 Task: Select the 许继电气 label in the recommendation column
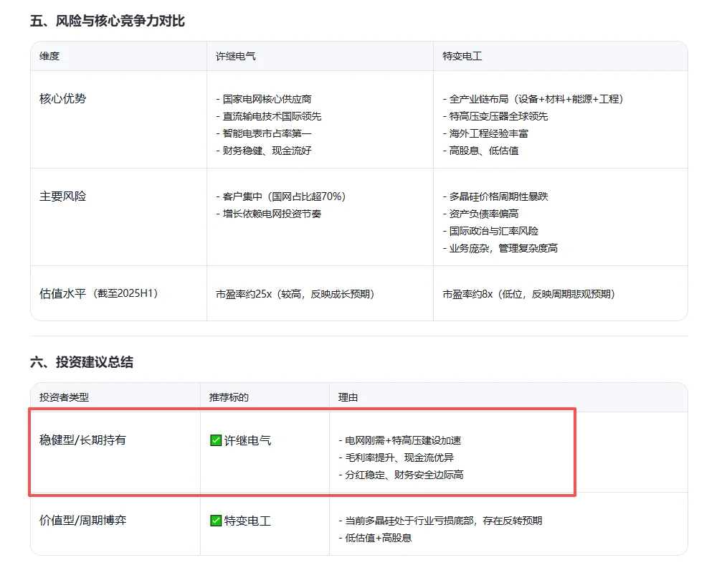tap(247, 440)
